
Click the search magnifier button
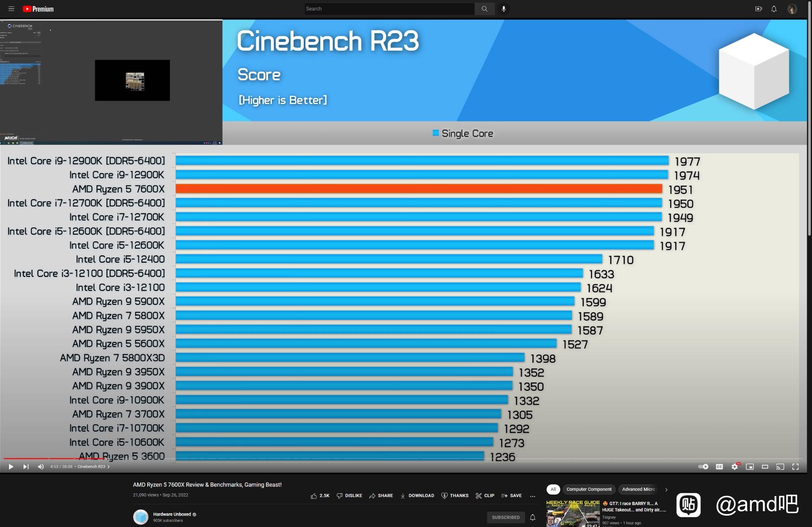click(x=484, y=9)
